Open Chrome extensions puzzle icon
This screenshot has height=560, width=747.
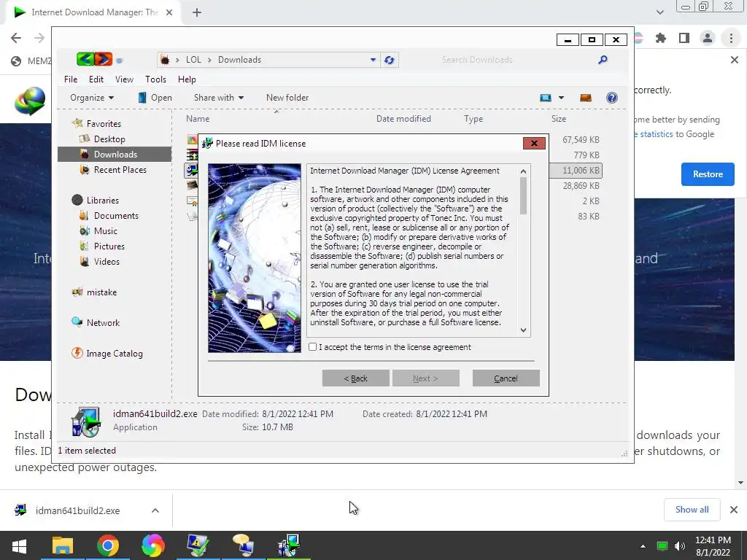[x=661, y=38]
